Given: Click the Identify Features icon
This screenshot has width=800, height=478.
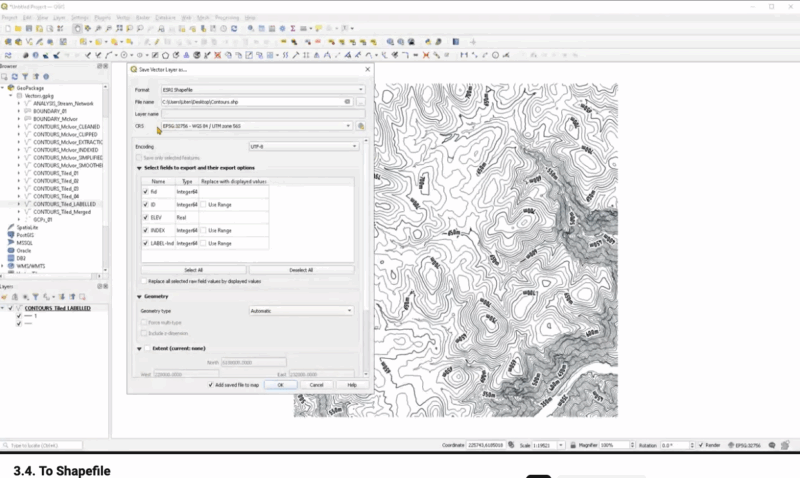Looking at the screenshot, I should click(251, 29).
